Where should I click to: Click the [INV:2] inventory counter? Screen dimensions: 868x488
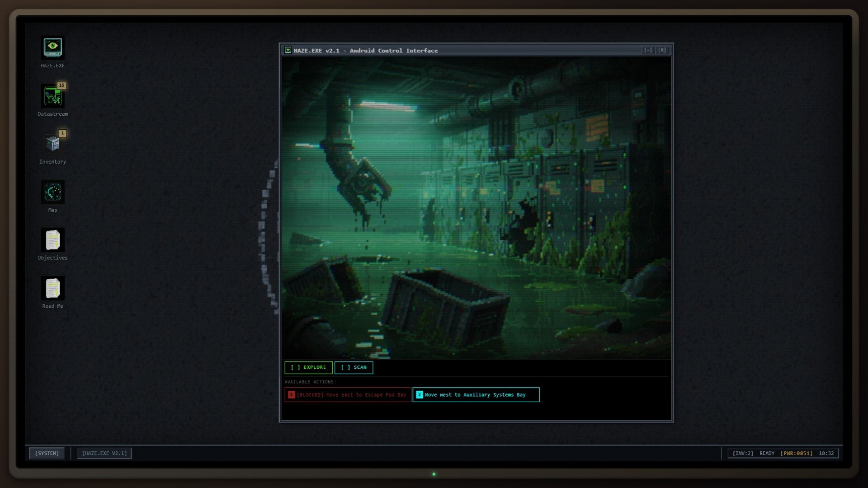(x=741, y=453)
